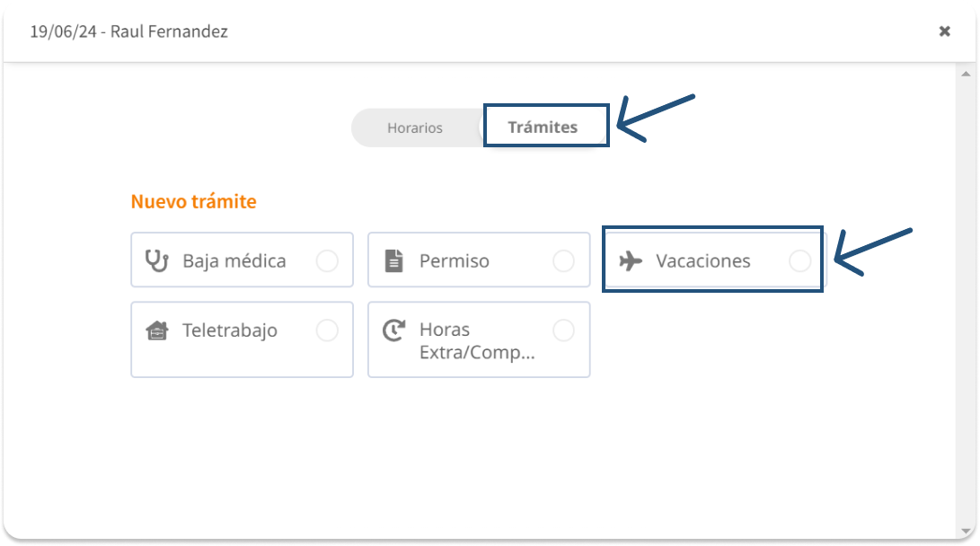
Task: Select the Permiso radio button
Action: (563, 261)
